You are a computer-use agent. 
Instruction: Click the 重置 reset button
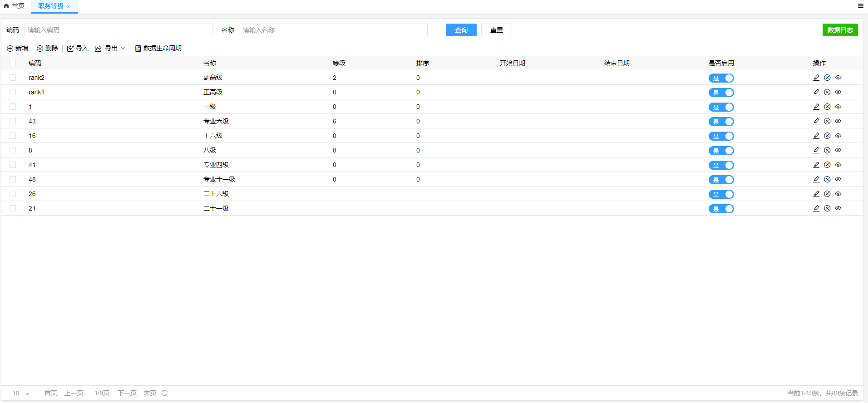pyautogui.click(x=497, y=30)
